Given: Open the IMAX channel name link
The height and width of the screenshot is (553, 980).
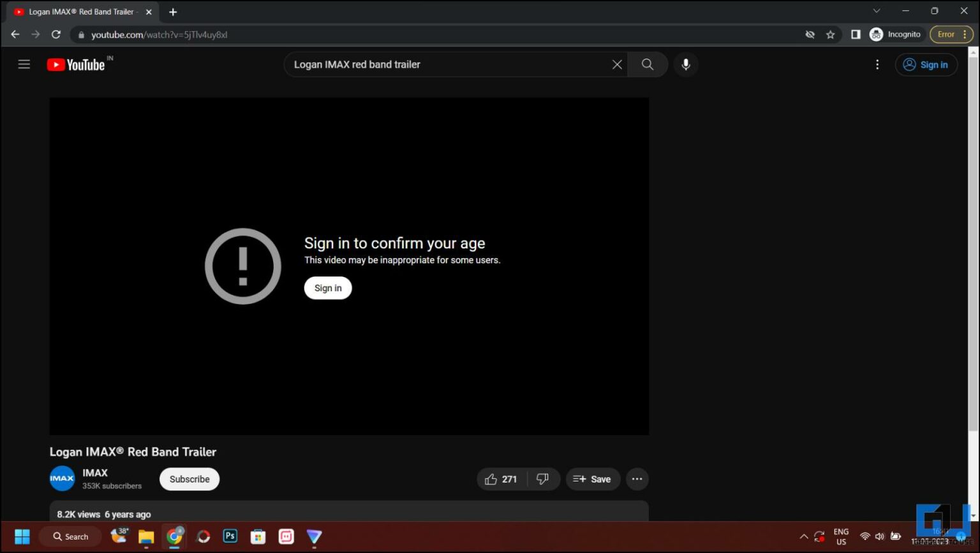Looking at the screenshot, I should click(95, 473).
